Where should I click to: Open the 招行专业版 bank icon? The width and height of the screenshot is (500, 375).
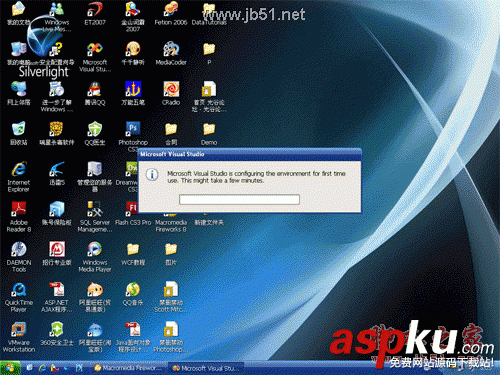[57, 249]
